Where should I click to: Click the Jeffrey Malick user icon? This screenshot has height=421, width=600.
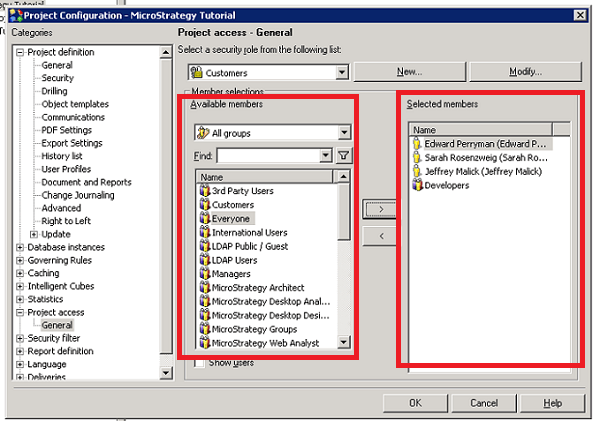(x=417, y=171)
